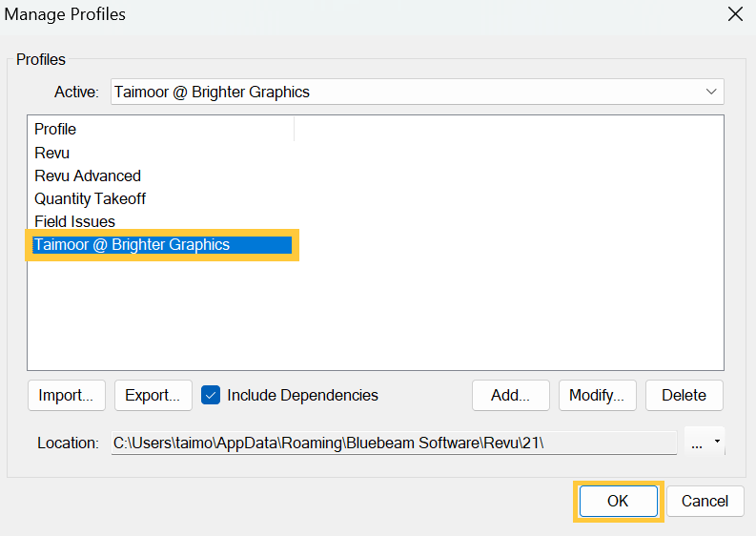756x536 pixels.
Task: Open Modify... for the selected profile
Action: (597, 395)
